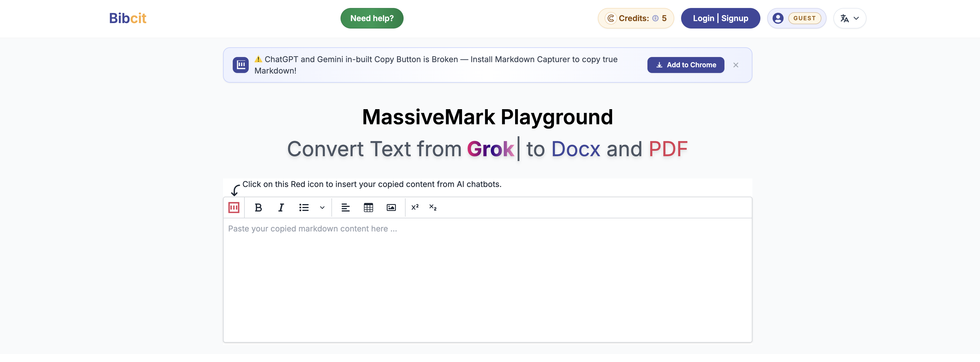Click the Add to Chrome button
Viewport: 980px width, 362px height.
pos(686,65)
